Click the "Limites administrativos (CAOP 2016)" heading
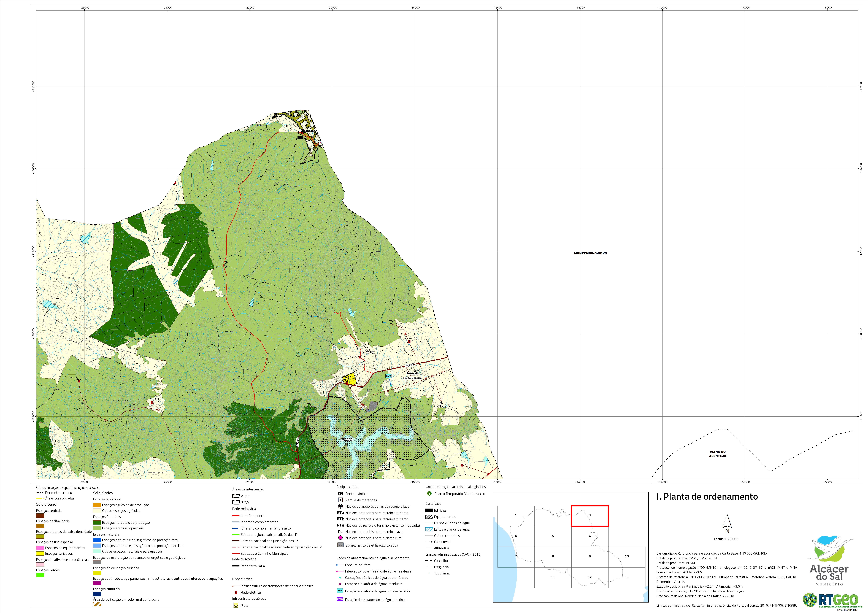Viewport: 868px width, 613px height. (x=453, y=554)
